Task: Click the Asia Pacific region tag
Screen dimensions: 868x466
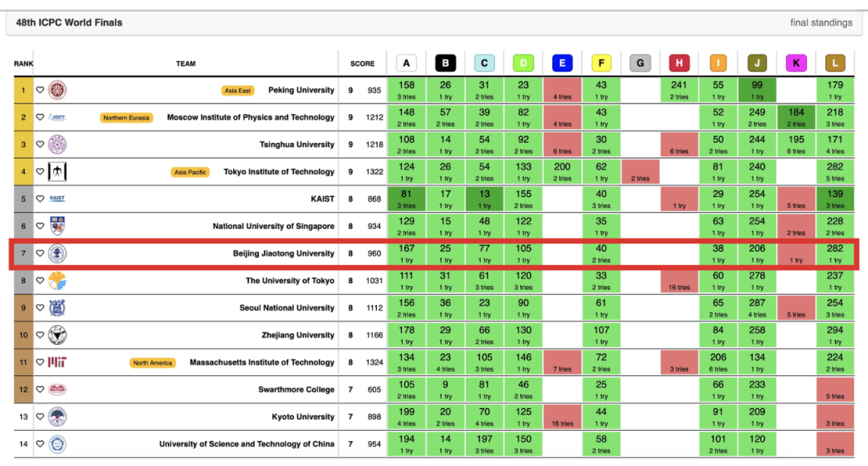Action: [190, 172]
